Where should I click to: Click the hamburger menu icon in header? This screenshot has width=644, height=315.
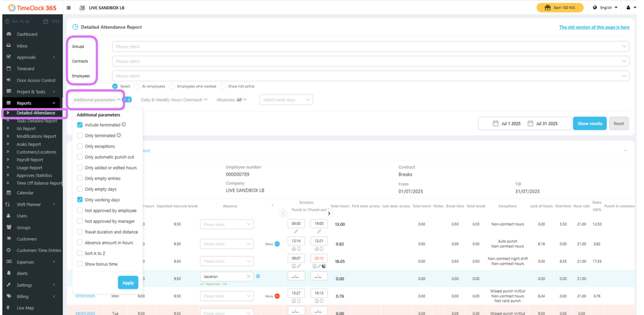pos(69,8)
